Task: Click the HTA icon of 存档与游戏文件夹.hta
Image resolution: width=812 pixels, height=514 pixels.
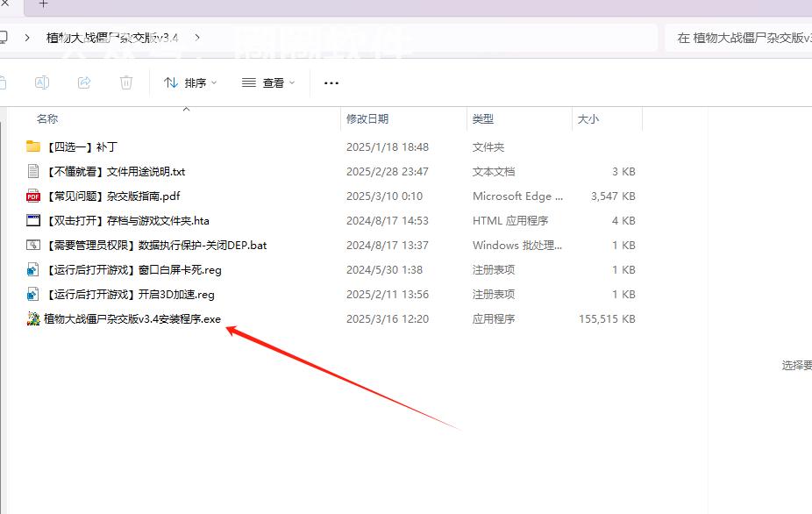Action: pyautogui.click(x=33, y=220)
